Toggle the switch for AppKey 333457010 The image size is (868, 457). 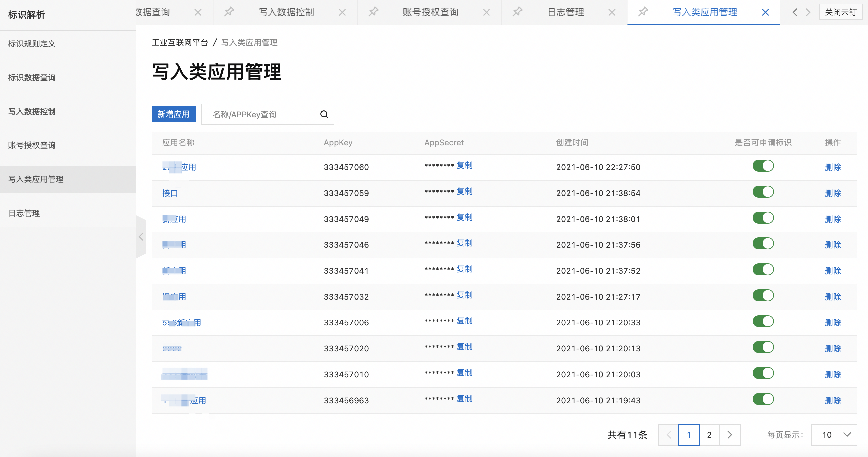click(763, 373)
